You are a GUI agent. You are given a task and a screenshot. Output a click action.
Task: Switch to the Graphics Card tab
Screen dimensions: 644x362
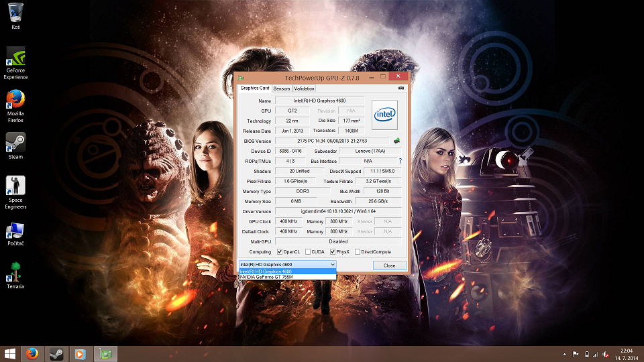255,88
